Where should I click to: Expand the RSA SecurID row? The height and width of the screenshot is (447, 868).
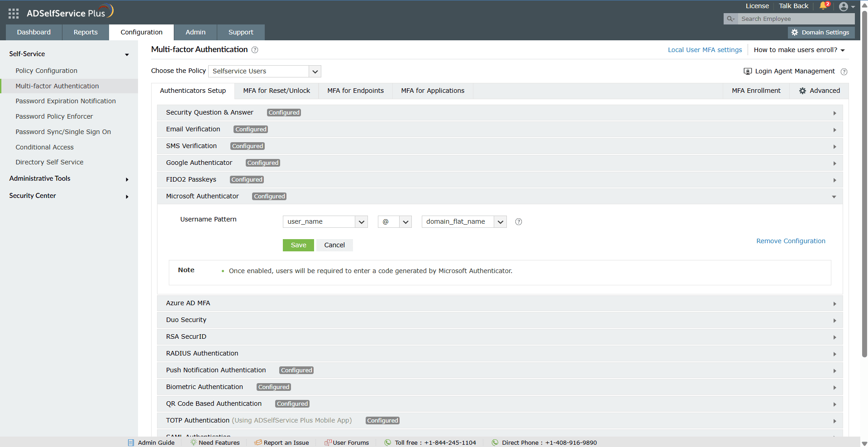coord(500,337)
